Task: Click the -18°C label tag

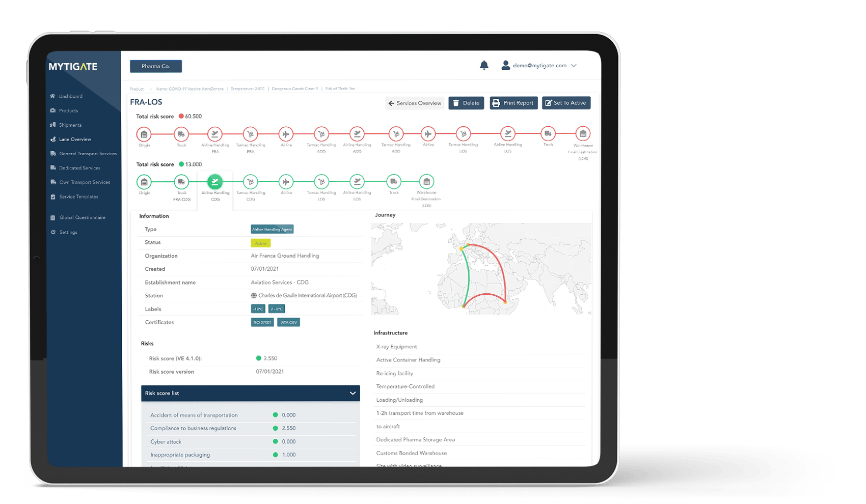Action: point(258,309)
